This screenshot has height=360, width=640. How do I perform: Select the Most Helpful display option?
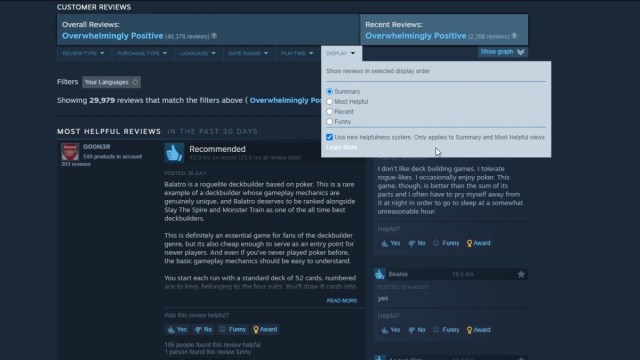329,102
